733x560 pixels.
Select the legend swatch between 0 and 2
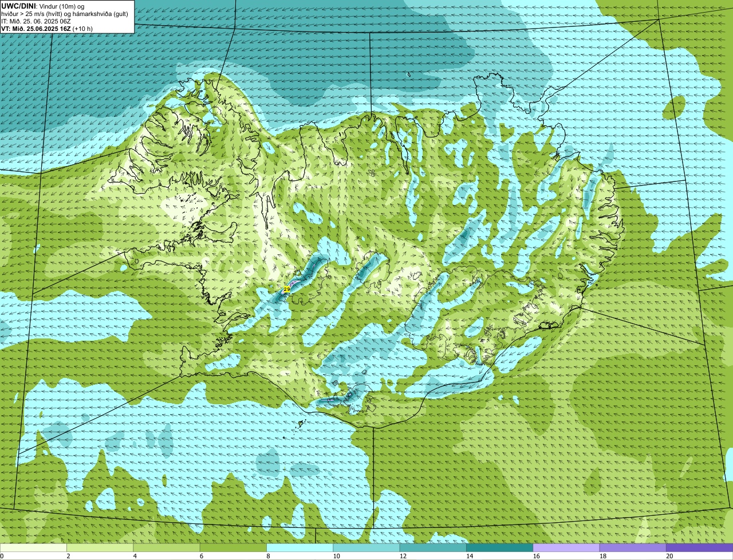click(33, 548)
